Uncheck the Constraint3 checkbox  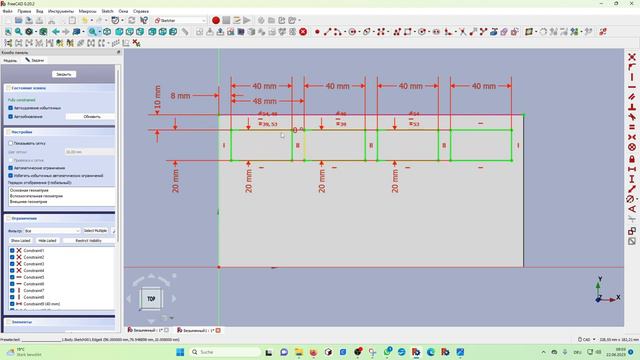click(x=12, y=264)
